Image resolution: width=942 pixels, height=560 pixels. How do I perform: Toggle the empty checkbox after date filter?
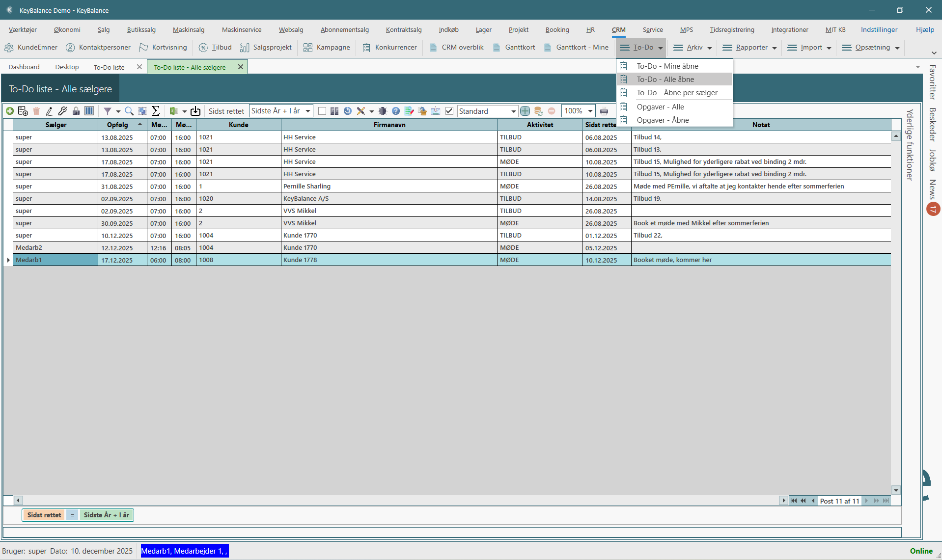(x=322, y=111)
